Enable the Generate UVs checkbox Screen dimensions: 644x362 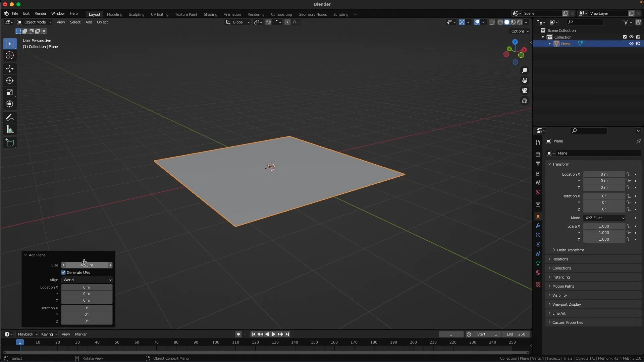point(63,273)
